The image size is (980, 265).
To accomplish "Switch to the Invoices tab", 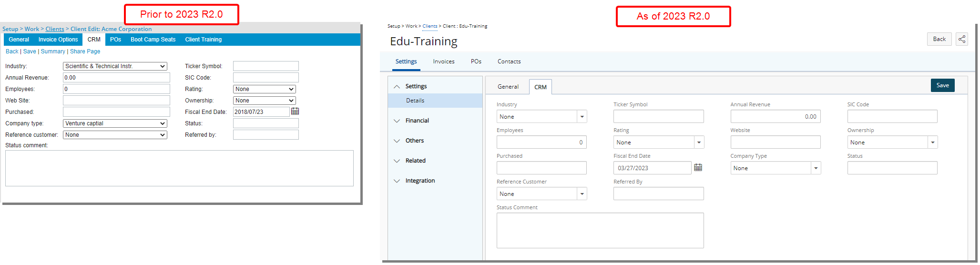I will (444, 61).
